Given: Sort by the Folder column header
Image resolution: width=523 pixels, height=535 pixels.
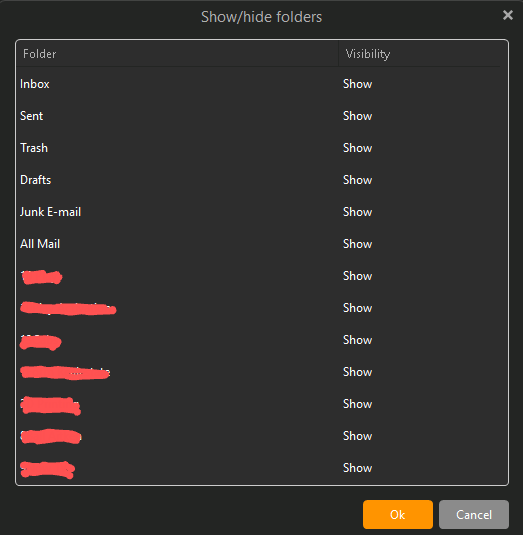Looking at the screenshot, I should (177, 54).
